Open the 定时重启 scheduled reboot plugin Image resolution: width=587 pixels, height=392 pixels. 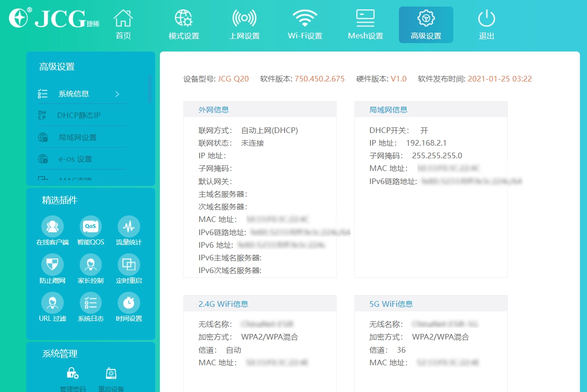click(128, 269)
